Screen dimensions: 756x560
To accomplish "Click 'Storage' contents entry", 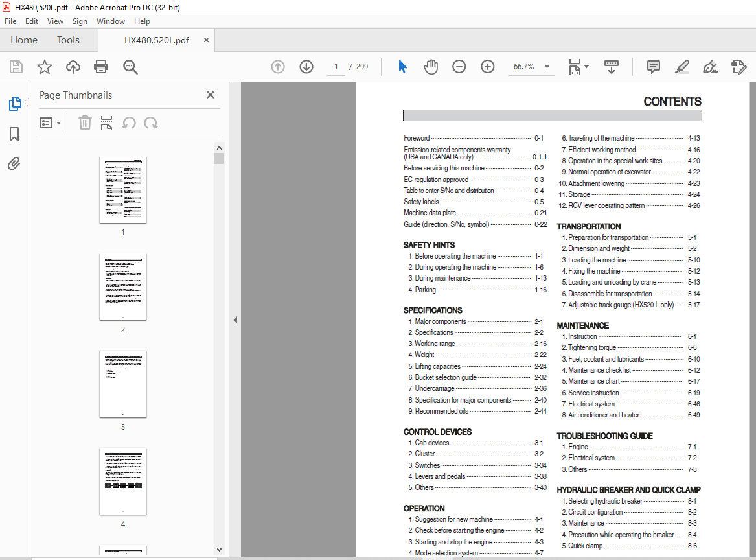I will (x=579, y=194).
